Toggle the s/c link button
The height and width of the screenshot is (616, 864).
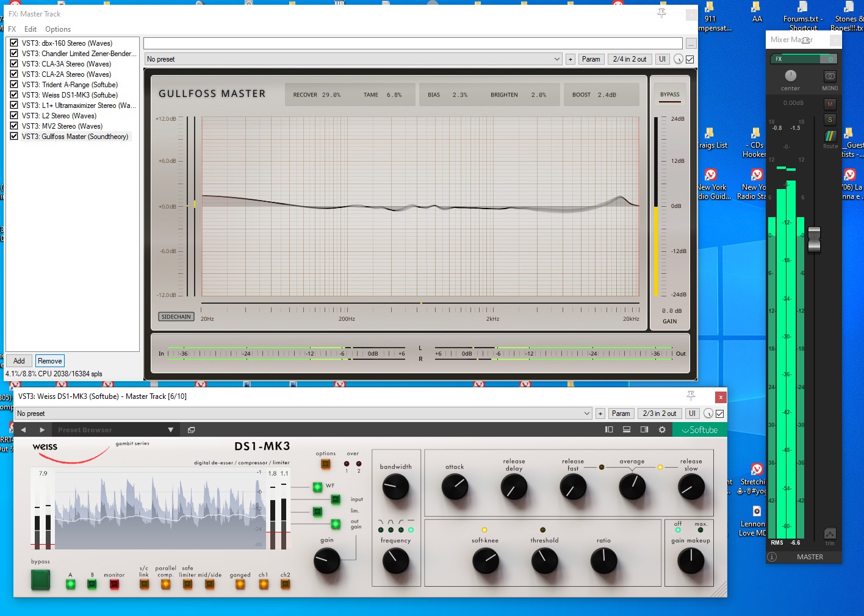pos(144,584)
